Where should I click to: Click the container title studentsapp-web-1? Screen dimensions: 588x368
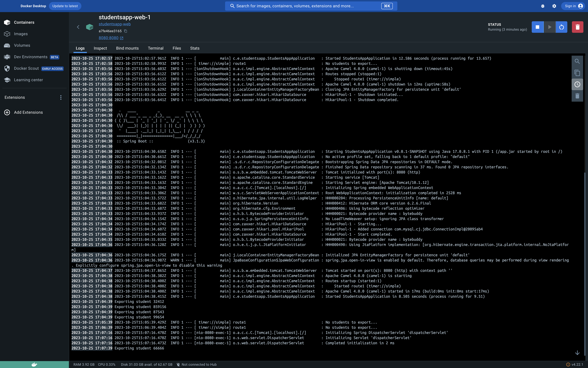click(124, 17)
